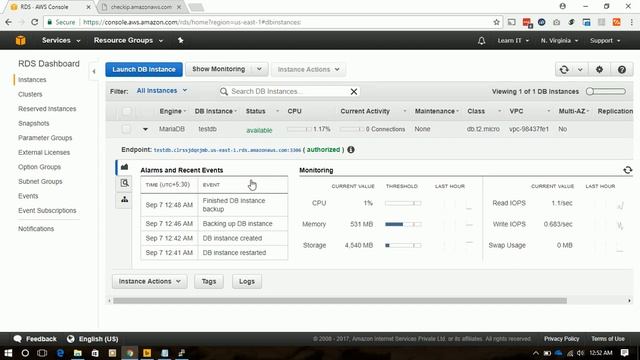Go to Snapshots in the sidebar
The height and width of the screenshot is (360, 640).
pos(33,123)
